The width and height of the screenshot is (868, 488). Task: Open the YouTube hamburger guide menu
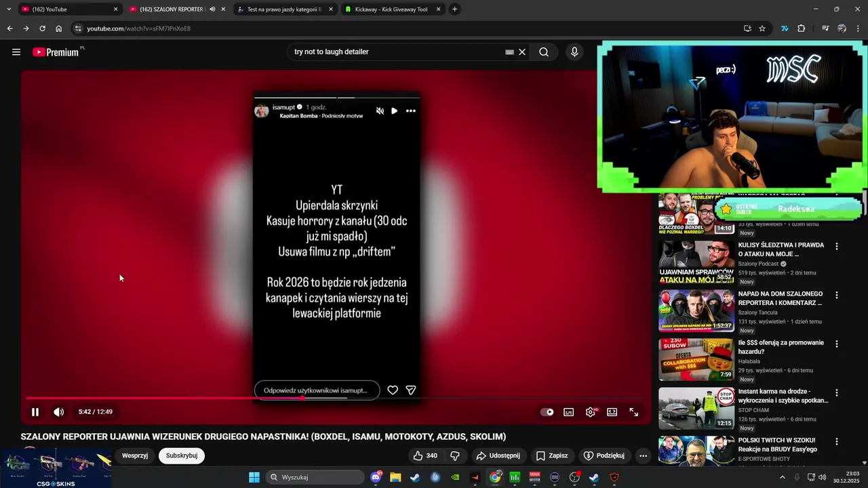(x=16, y=52)
